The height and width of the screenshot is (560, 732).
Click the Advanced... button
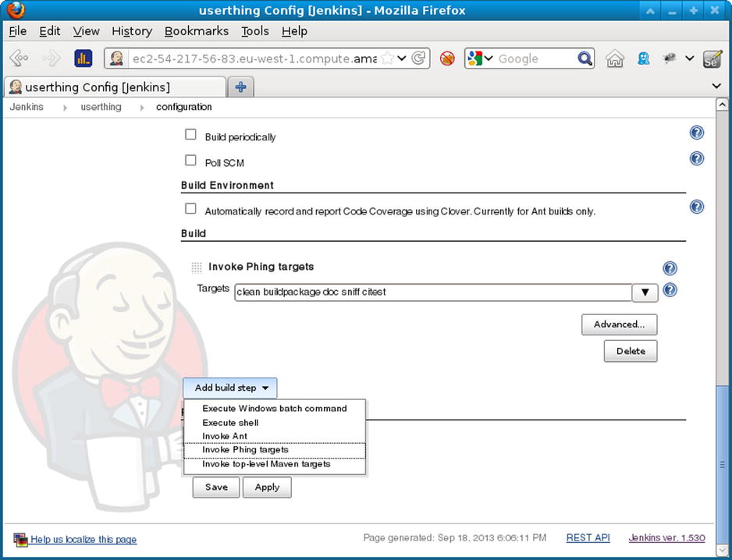coord(619,324)
